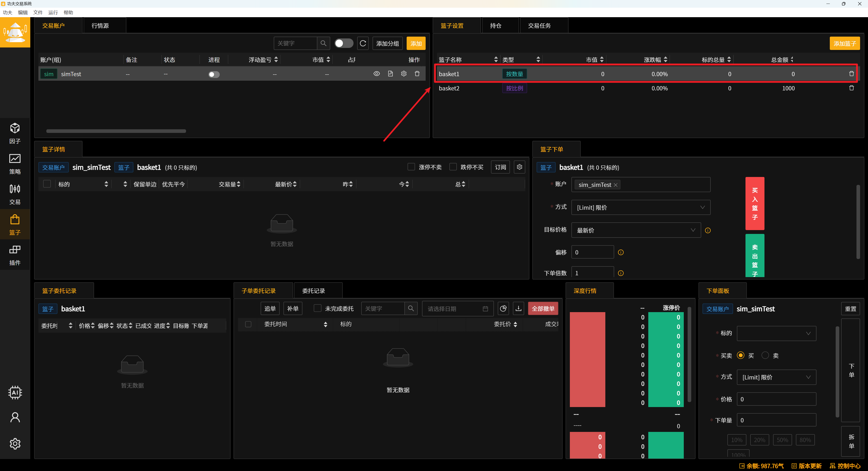Click the search icon in 交易账户 panel
The height and width of the screenshot is (471, 868).
click(x=323, y=43)
